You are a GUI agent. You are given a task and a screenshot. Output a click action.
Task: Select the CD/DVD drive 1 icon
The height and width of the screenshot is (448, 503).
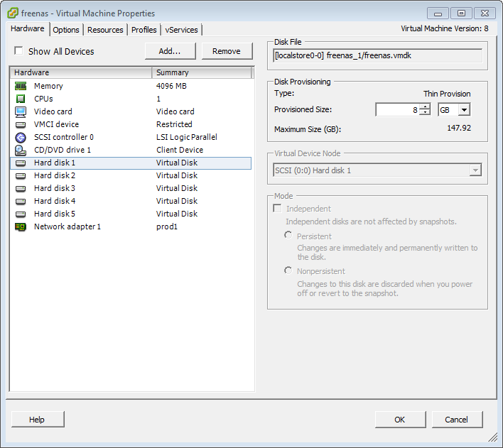pyautogui.click(x=21, y=150)
